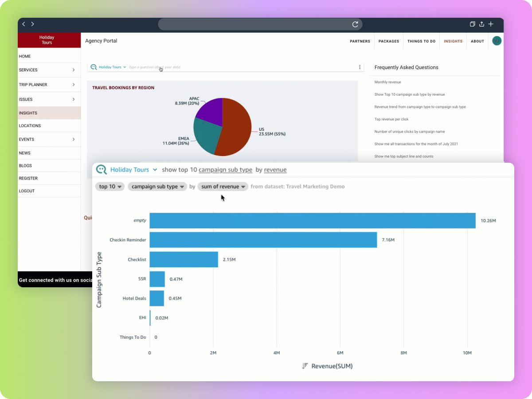
Task: Go to Locations in the sidebar
Action: (x=30, y=126)
